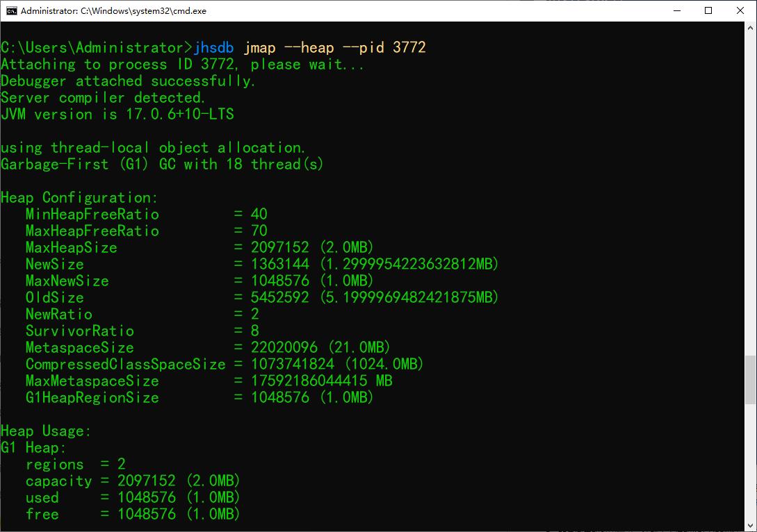Click the 'NewRatio' label
The image size is (757, 532).
59,315
